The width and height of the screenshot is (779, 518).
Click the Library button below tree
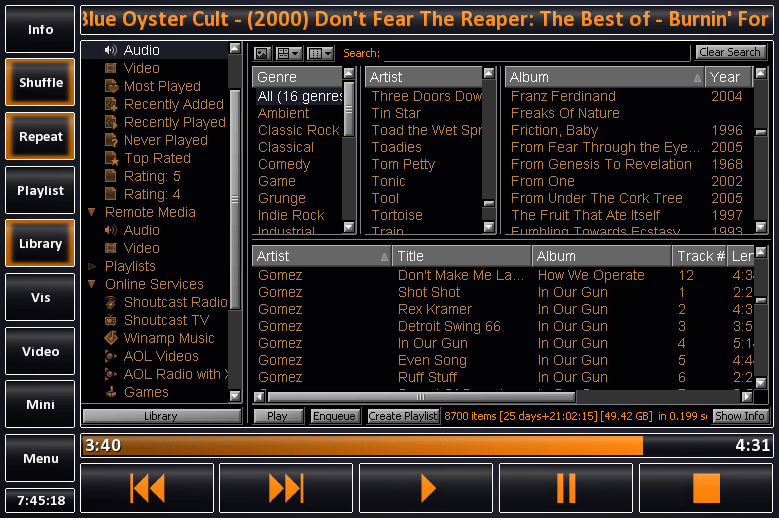[161, 416]
